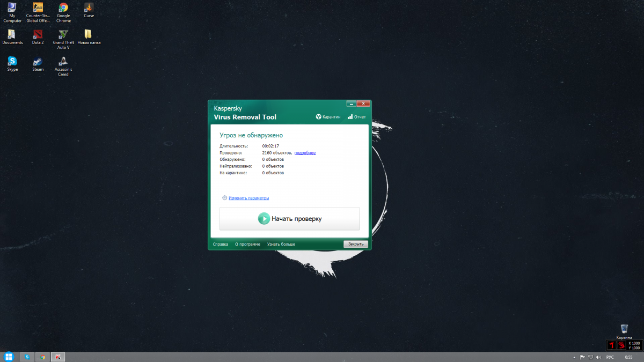The image size is (644, 362).
Task: Click the network tray icon
Action: click(590, 357)
